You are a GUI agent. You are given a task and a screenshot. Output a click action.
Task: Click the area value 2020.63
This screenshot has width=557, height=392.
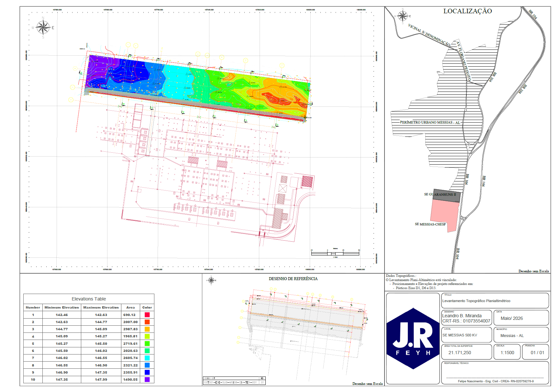tap(130, 351)
